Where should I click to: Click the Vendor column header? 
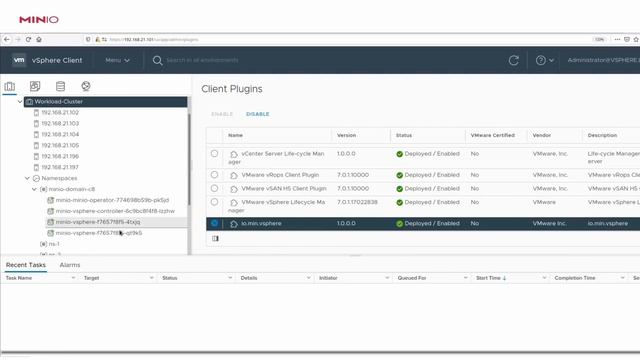[x=542, y=135]
